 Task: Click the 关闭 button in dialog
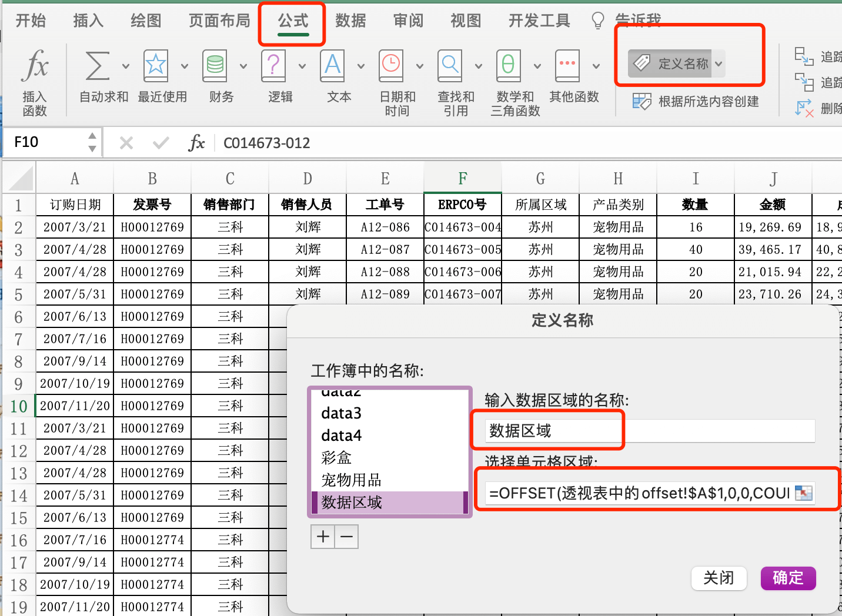pos(719,578)
